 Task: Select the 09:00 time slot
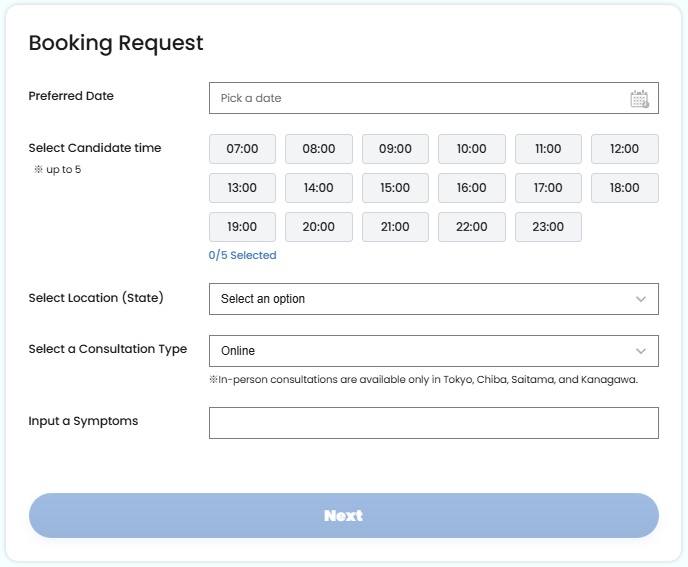pos(395,149)
